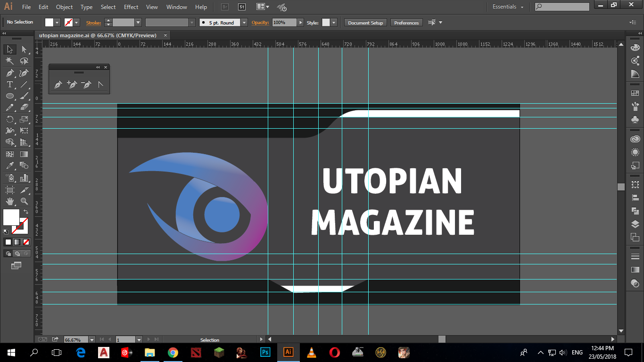Open the zoom level dropdown at 66.67%
The height and width of the screenshot is (362, 644).
point(91,339)
